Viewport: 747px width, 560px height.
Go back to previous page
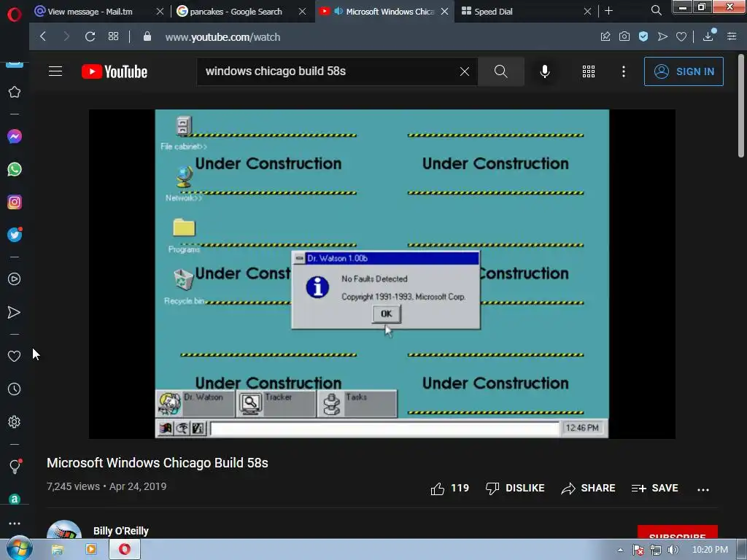pos(43,36)
